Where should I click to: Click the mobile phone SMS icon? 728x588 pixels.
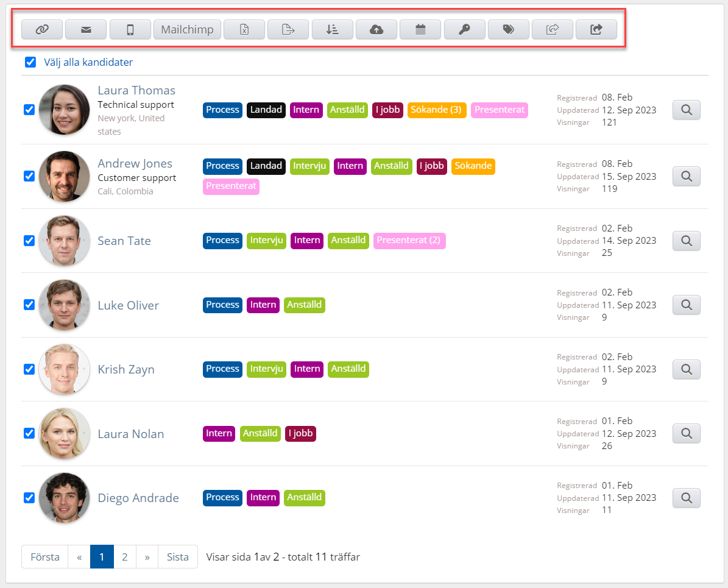point(130,29)
